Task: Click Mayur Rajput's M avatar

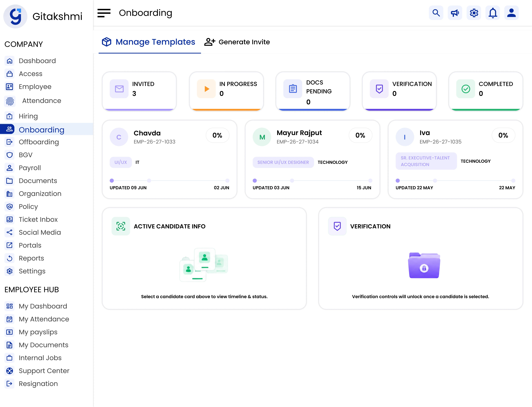Action: point(262,137)
